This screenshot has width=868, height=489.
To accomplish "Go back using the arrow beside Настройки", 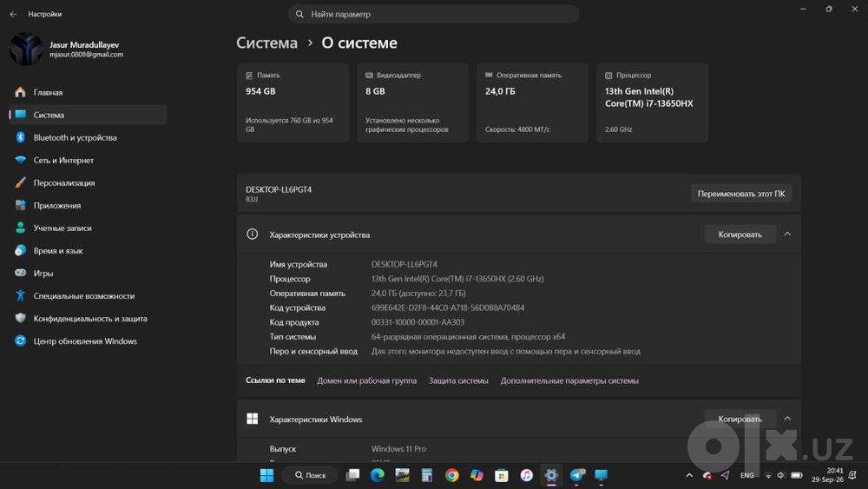I will point(13,15).
